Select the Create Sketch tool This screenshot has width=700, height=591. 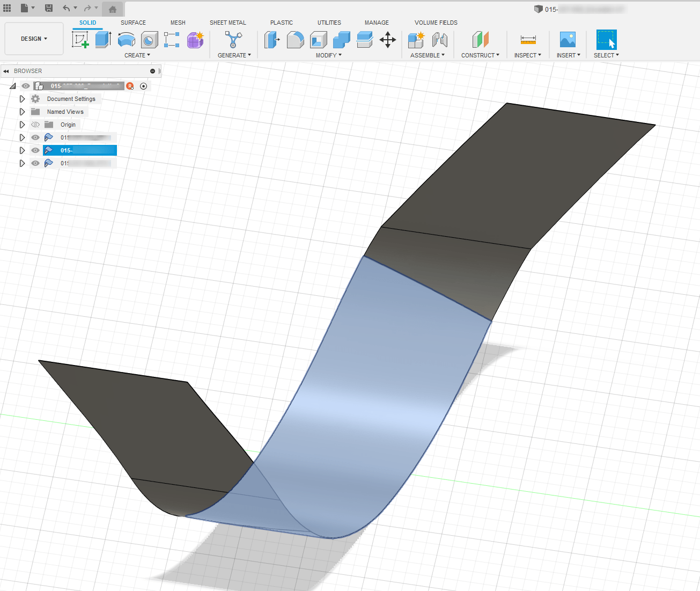[x=81, y=40]
